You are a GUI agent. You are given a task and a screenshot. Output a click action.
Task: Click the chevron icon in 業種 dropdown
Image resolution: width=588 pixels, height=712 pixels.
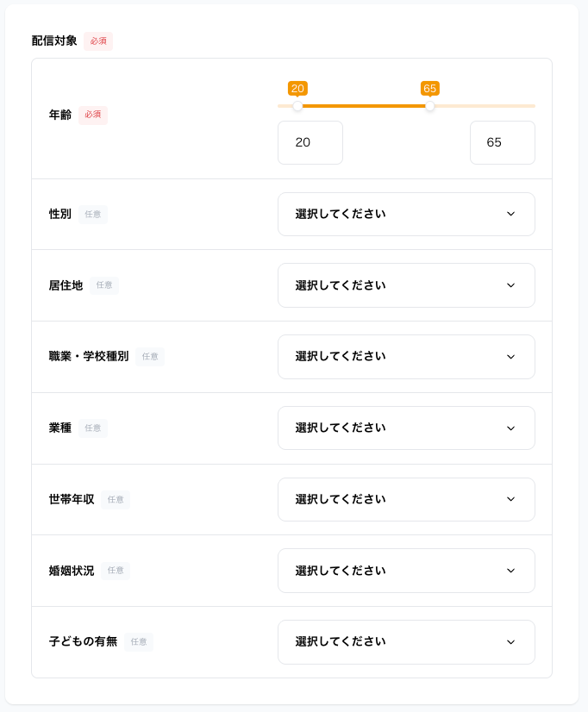(510, 428)
